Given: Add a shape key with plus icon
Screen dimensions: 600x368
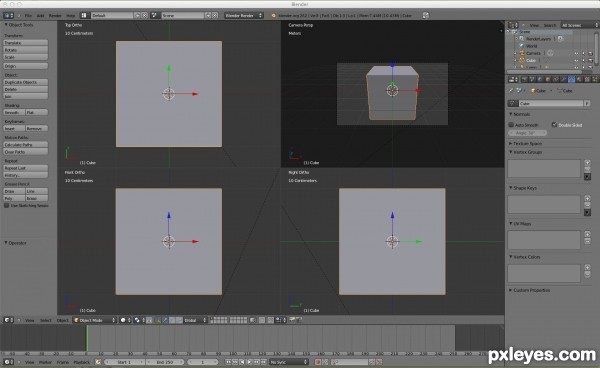Looking at the screenshot, I should (x=587, y=198).
